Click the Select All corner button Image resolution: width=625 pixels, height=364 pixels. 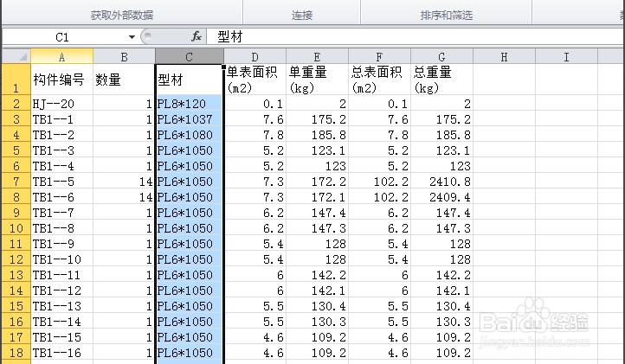16,56
